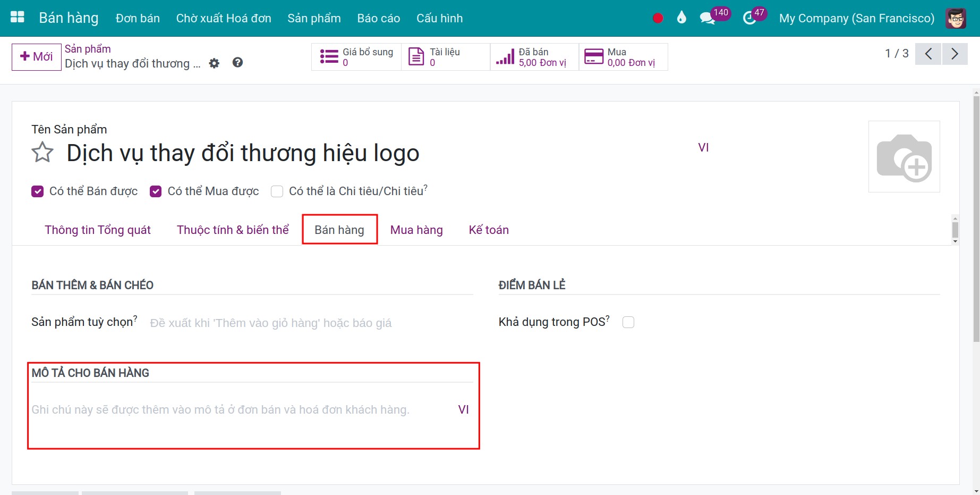
Task: Switch to the Kế toán tab
Action: (x=488, y=230)
